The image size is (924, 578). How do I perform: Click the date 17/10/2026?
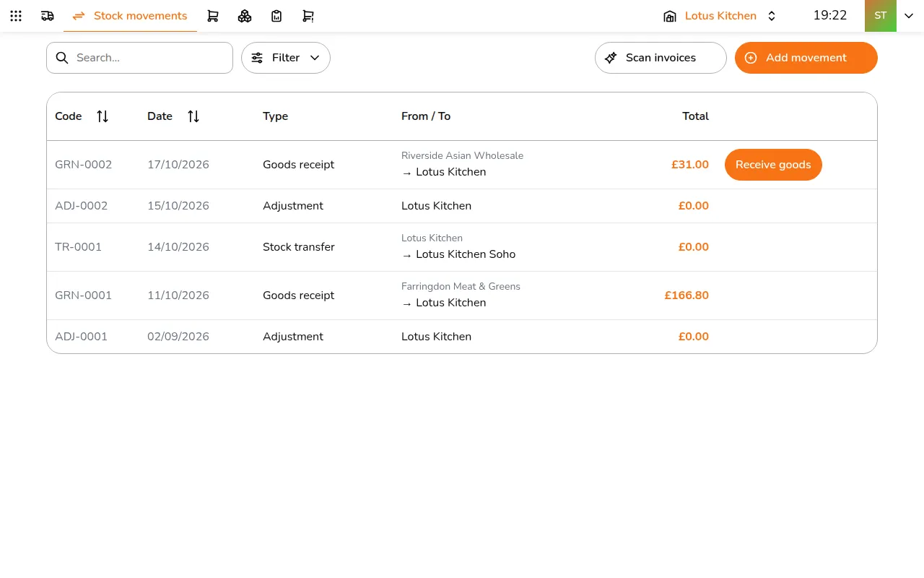178,165
